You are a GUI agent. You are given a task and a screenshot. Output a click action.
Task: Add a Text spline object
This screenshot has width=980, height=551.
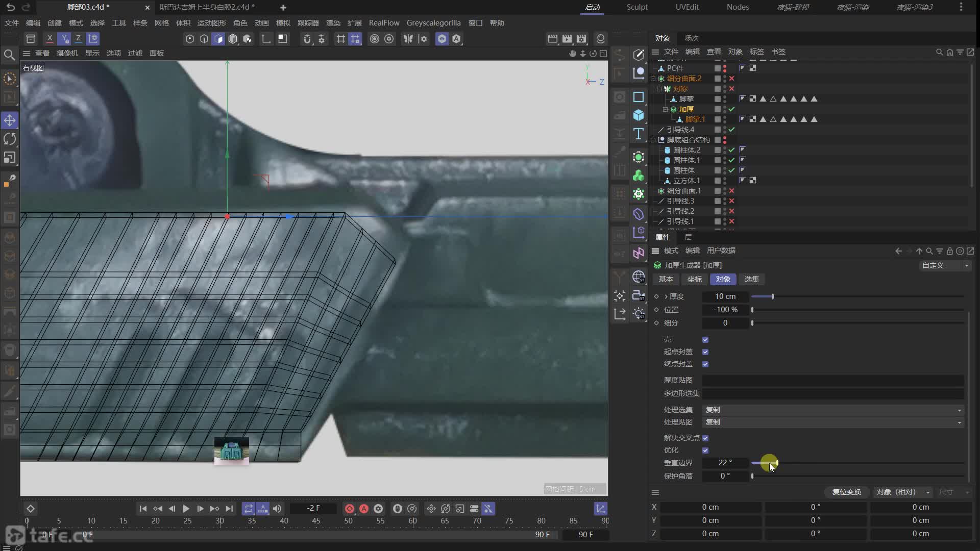639,134
